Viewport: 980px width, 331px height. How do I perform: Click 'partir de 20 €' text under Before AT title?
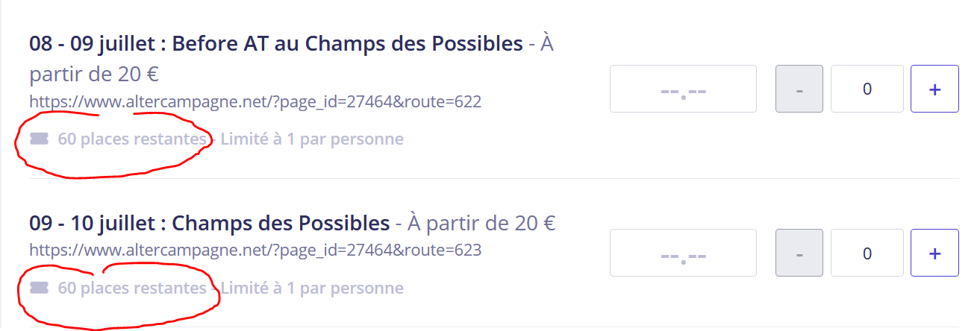click(x=94, y=75)
